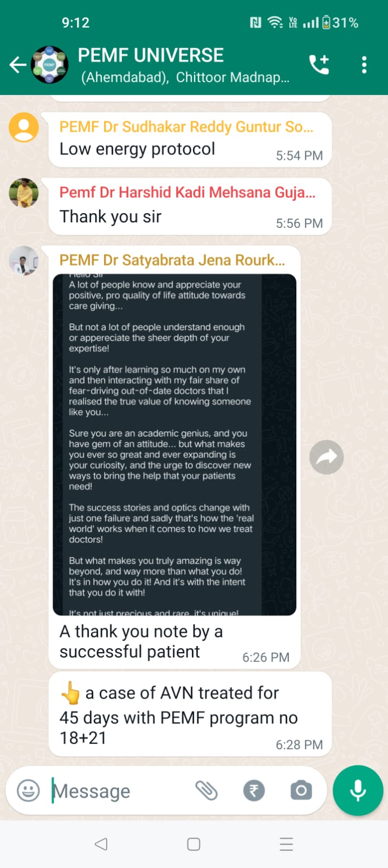Tap the green microphone voice button
The width and height of the screenshot is (388, 868).
point(358,790)
